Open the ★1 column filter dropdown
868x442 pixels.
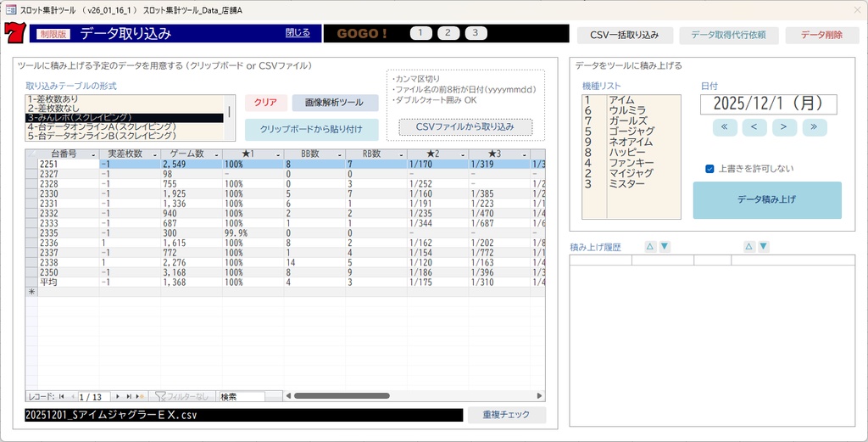278,154
